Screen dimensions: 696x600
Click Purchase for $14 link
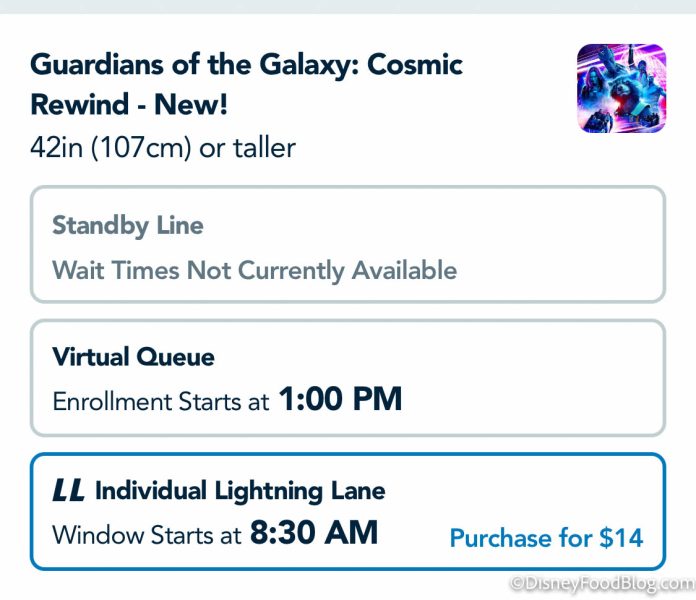tap(546, 537)
